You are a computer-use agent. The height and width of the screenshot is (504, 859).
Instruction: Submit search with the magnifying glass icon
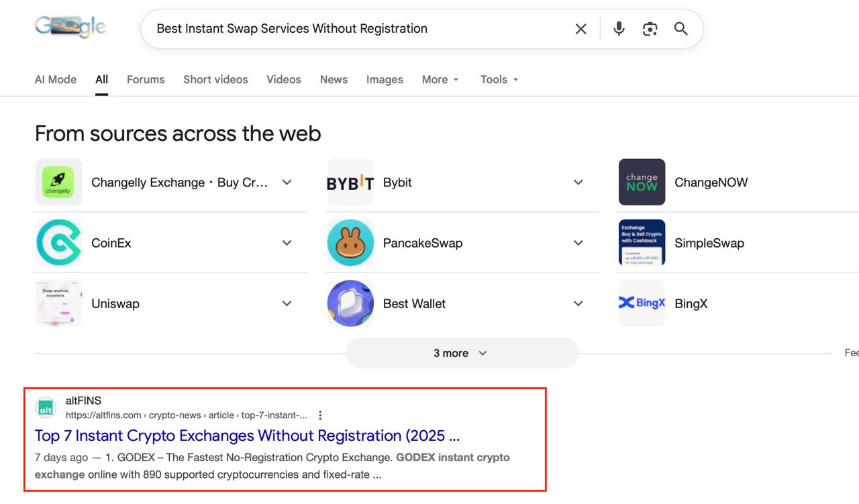coord(680,29)
